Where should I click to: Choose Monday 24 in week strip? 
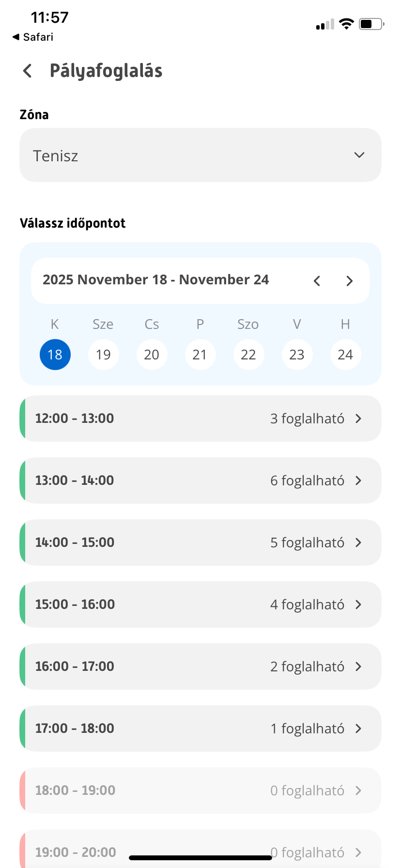(345, 355)
